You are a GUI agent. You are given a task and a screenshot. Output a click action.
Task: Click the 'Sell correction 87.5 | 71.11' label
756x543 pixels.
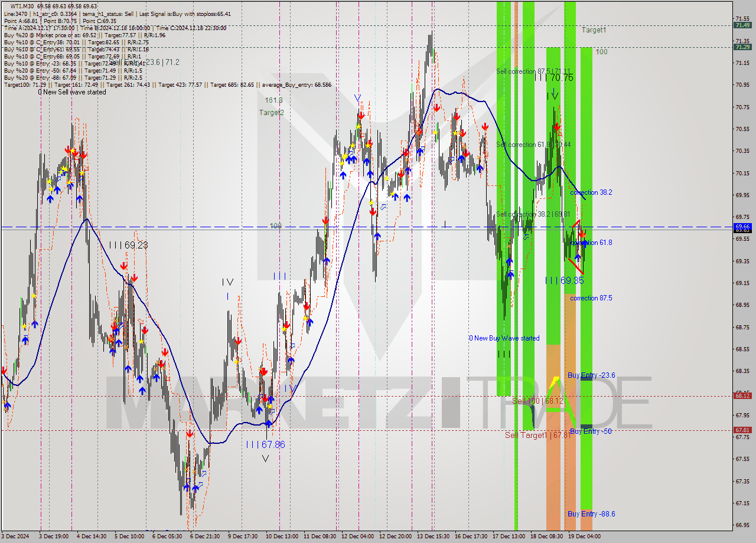click(534, 71)
